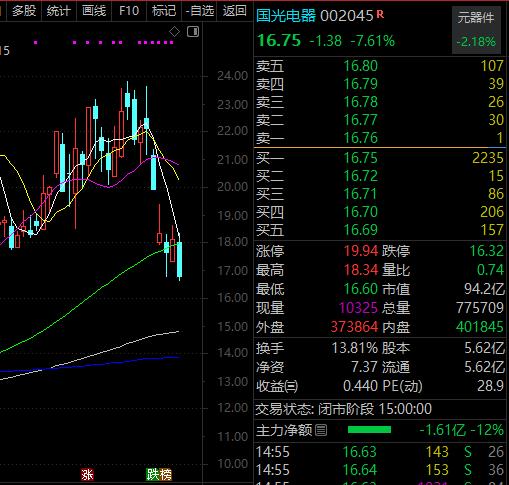Open the 多股 multi-stock view
Image resolution: width=509 pixels, height=485 pixels.
click(x=24, y=11)
